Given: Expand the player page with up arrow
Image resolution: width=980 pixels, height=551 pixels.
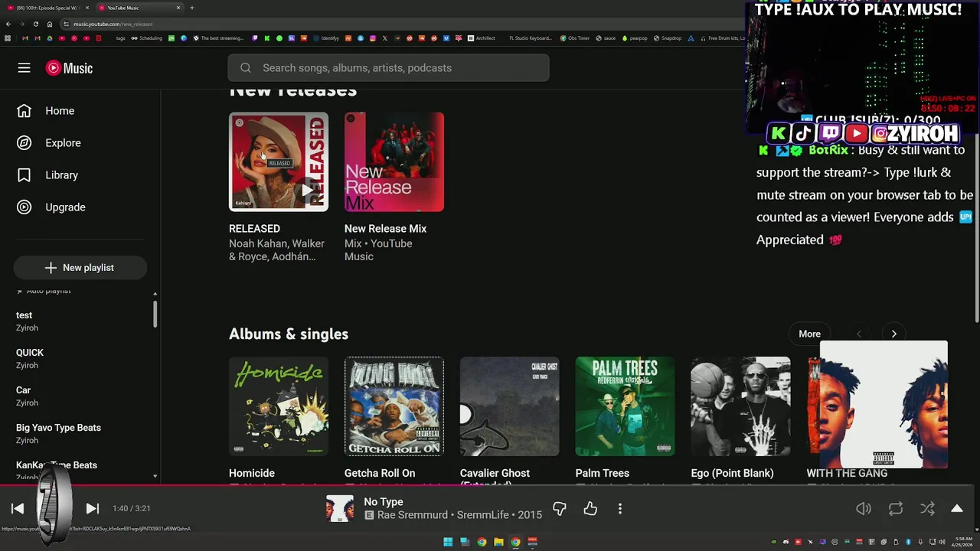Looking at the screenshot, I should [957, 508].
